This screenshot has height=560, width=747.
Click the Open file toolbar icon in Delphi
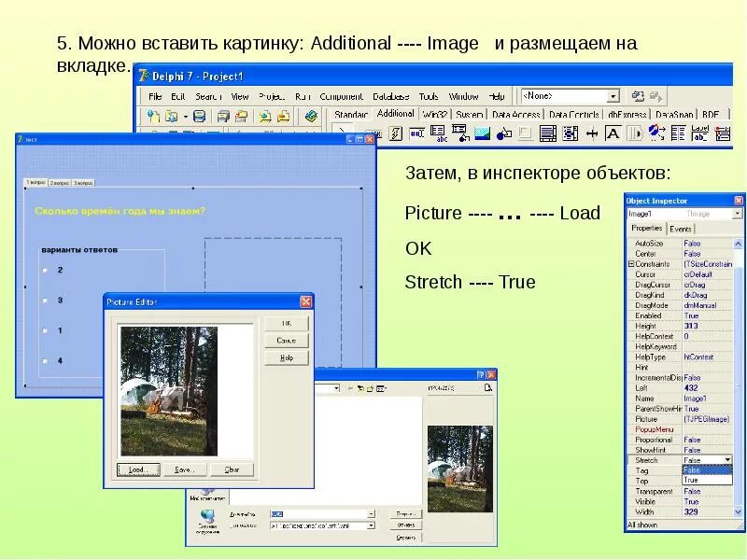click(174, 116)
